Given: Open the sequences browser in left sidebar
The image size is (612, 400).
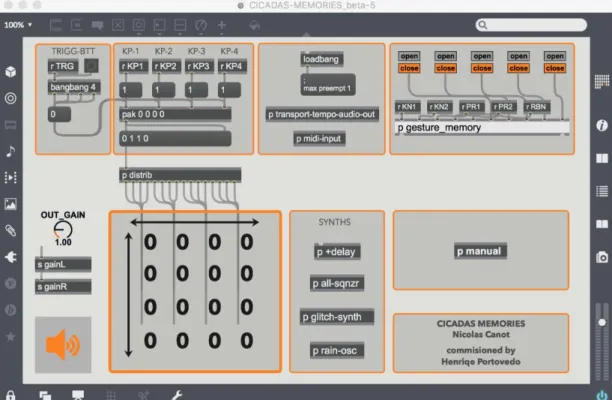Looking at the screenshot, I should (x=11, y=178).
